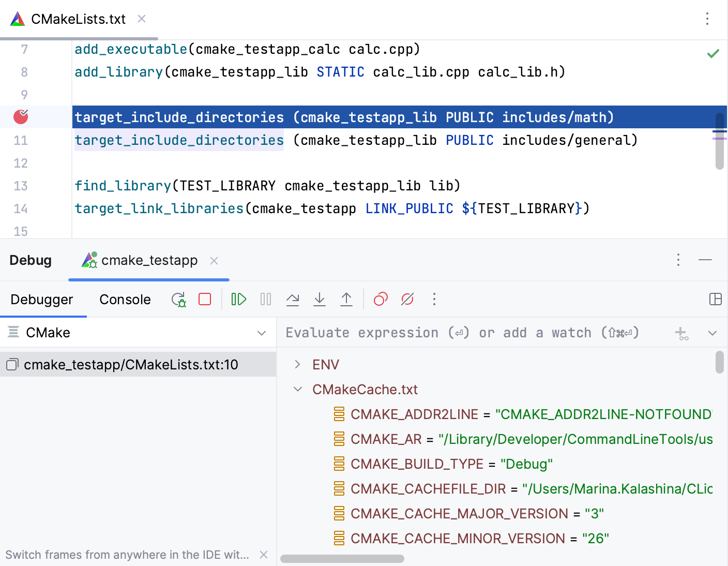The height and width of the screenshot is (566, 728).
Task: Toggle the breakpoint on line 10 gutter
Action: pyautogui.click(x=20, y=117)
